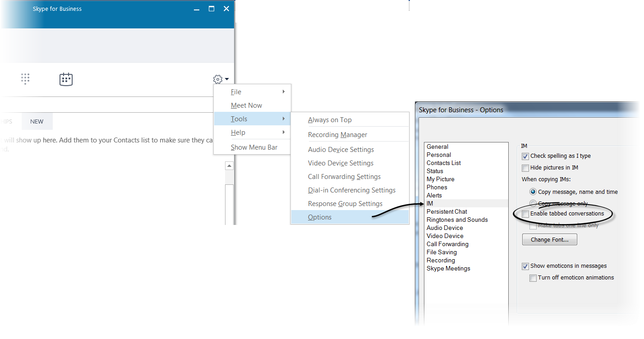Click the scrollbar up arrow
This screenshot has height=339, width=644.
tap(229, 165)
